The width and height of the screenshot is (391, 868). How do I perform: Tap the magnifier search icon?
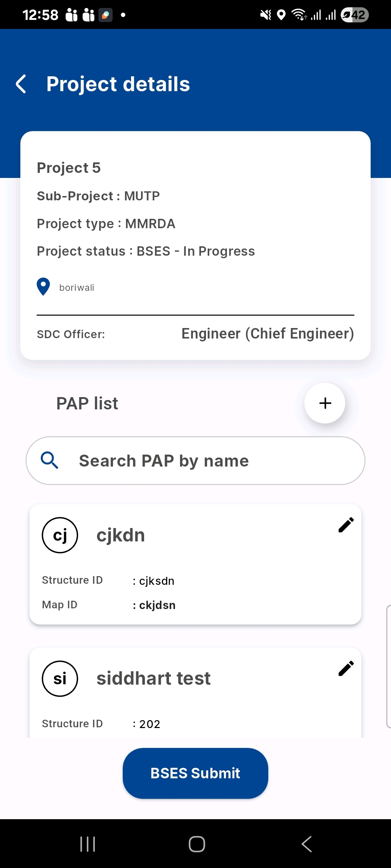(50, 460)
